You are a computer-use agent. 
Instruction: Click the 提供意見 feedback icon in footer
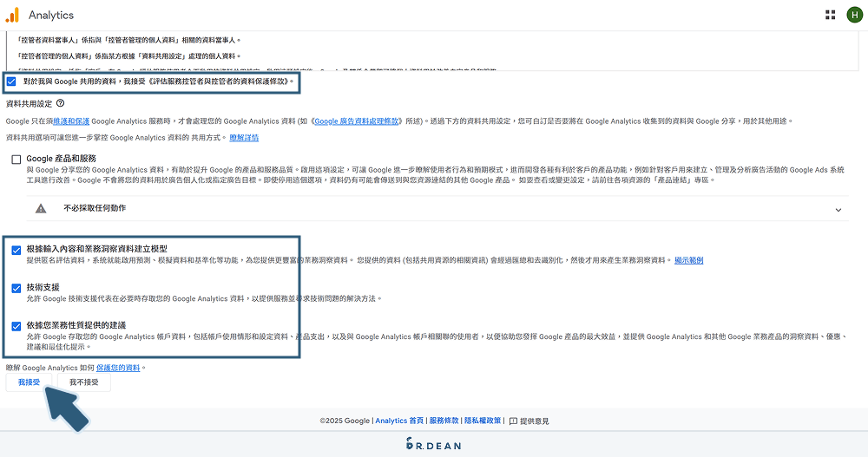coord(513,421)
